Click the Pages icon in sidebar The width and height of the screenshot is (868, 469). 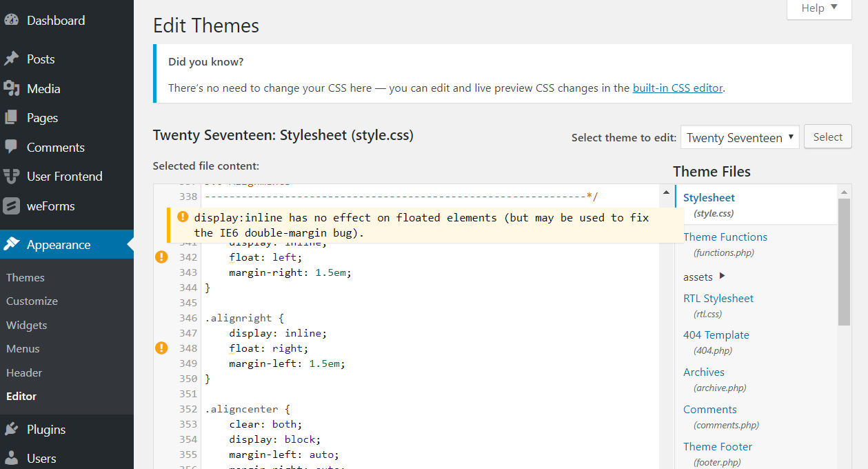coord(11,118)
